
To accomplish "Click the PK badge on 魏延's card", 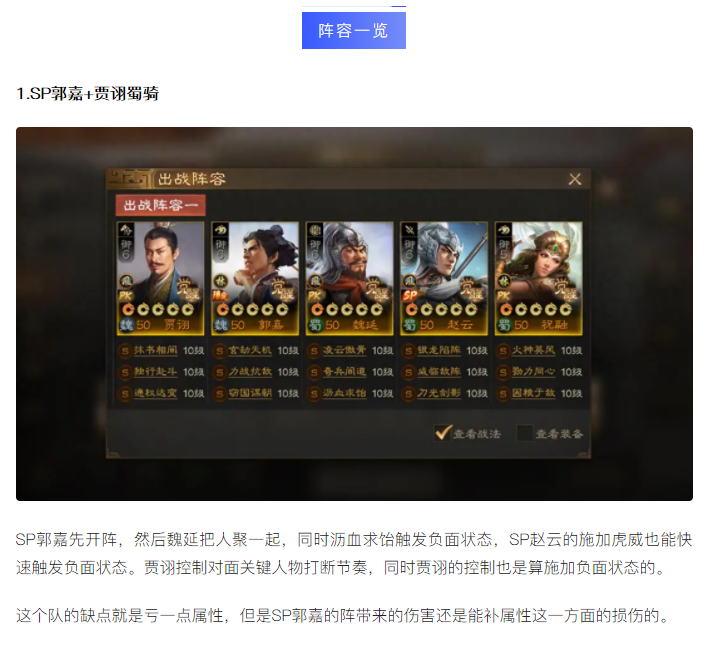I will [314, 296].
